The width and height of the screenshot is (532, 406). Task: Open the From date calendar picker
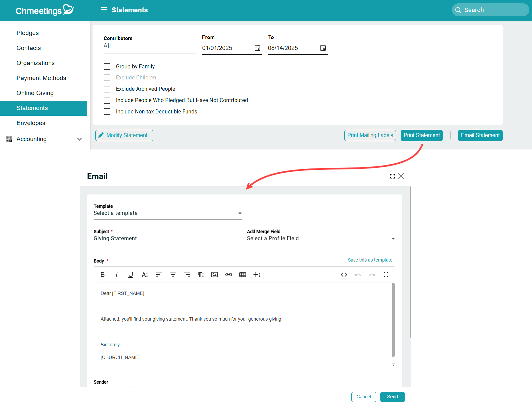tap(257, 48)
